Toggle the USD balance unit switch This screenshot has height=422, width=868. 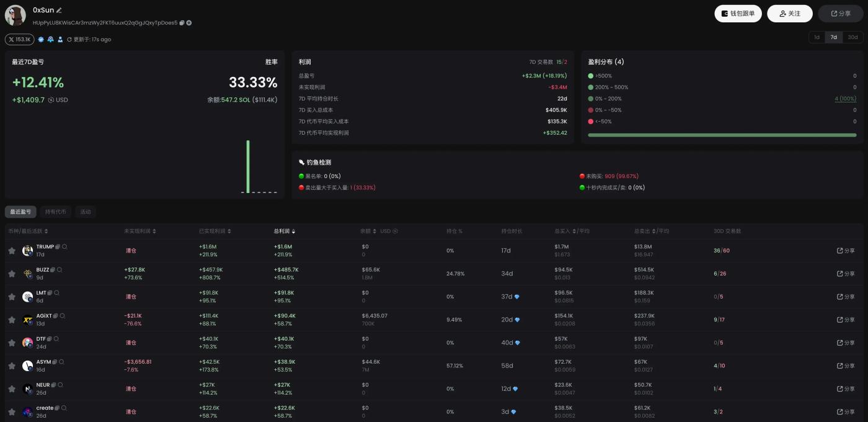(x=395, y=231)
